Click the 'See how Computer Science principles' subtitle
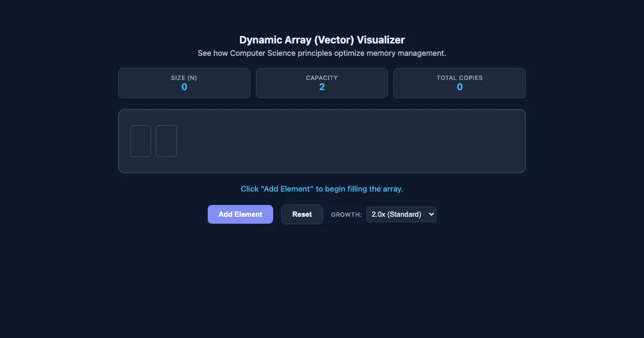 coord(322,53)
